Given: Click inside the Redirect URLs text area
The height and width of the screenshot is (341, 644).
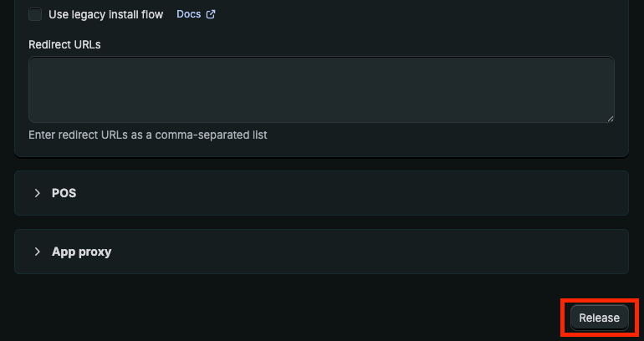Looking at the screenshot, I should coord(321,89).
